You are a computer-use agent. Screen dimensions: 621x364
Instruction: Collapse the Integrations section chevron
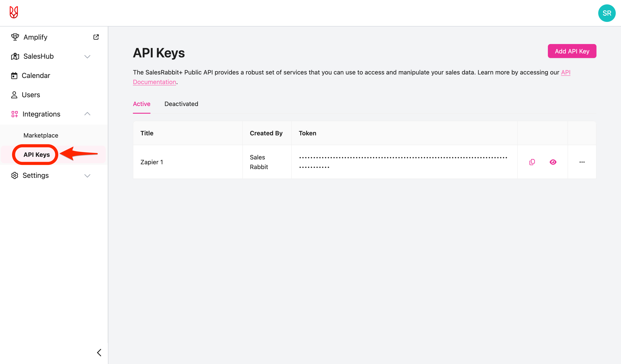(87, 114)
